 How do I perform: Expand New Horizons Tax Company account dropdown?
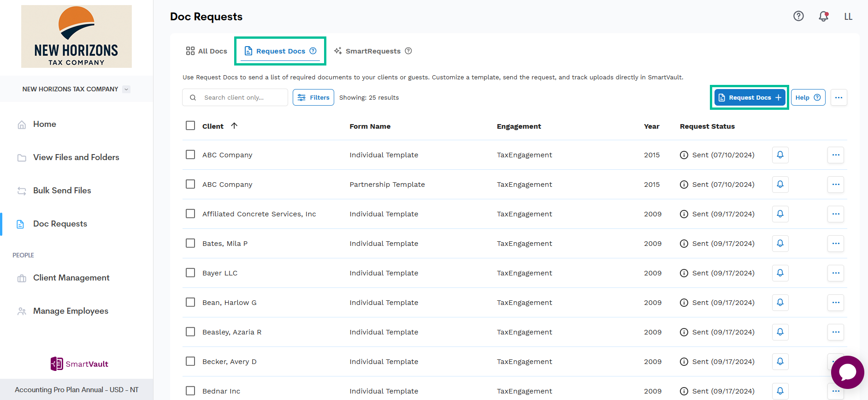[x=126, y=89]
